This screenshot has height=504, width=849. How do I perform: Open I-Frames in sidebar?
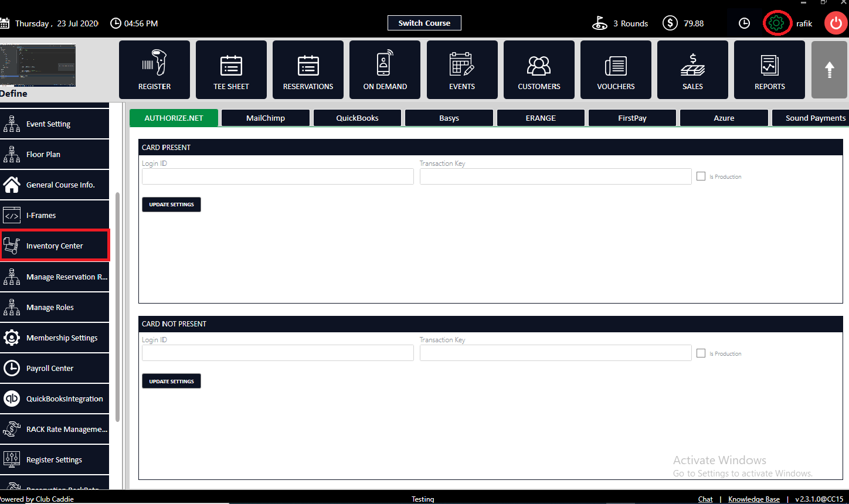pyautogui.click(x=55, y=215)
